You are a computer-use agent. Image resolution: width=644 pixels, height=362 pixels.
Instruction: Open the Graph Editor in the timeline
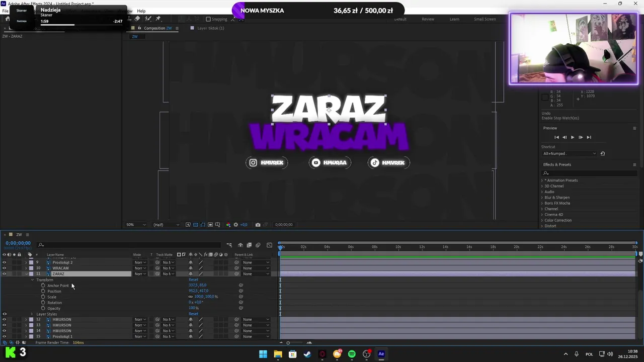tap(269, 245)
